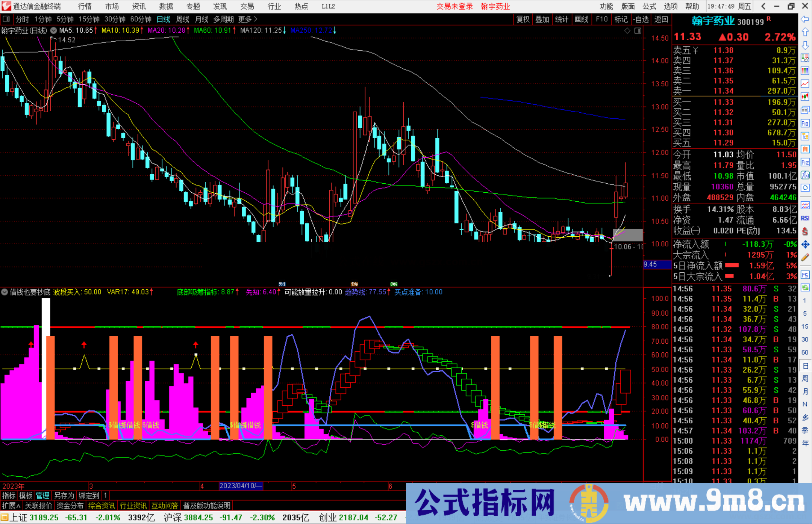Collapse the 借钱也要抄底 panel with its circle toggle
This screenshot has width=812, height=524.
(x=5, y=292)
